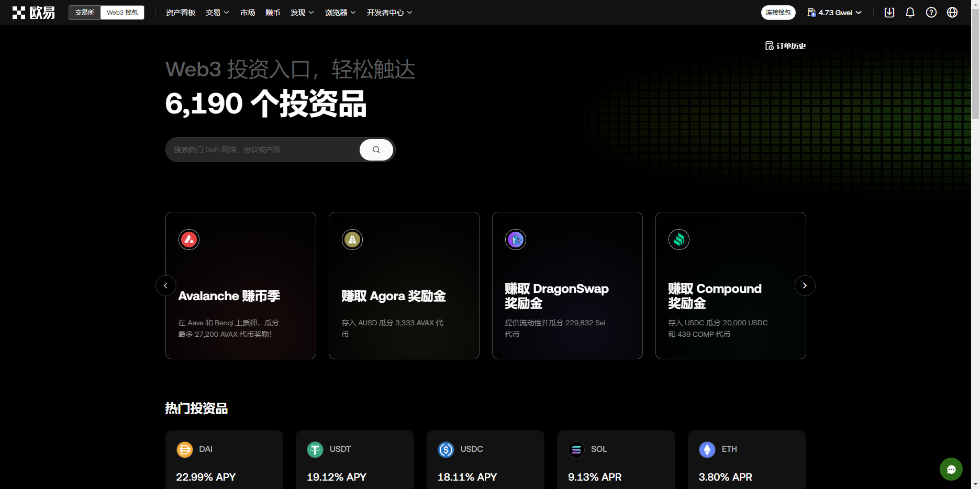Click the search magnifier button
Image resolution: width=980 pixels, height=489 pixels.
[x=376, y=150]
